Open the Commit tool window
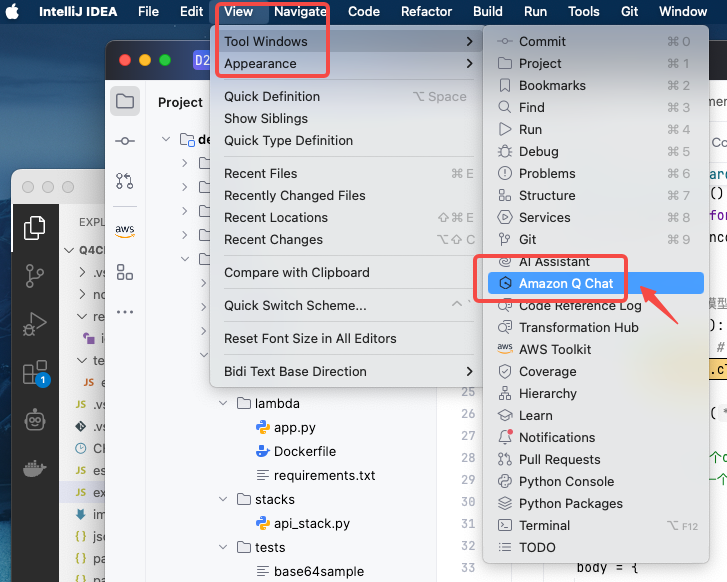 (x=596, y=42)
